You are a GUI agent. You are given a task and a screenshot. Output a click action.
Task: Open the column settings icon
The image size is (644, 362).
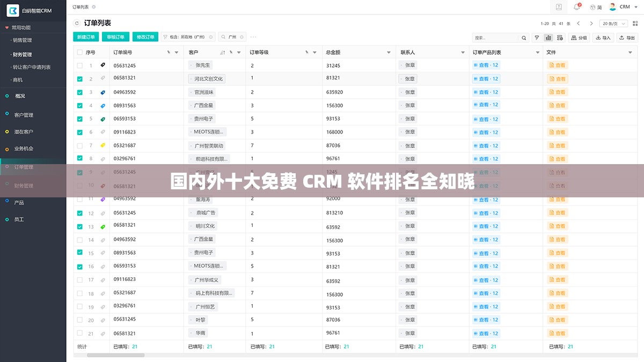pyautogui.click(x=560, y=38)
